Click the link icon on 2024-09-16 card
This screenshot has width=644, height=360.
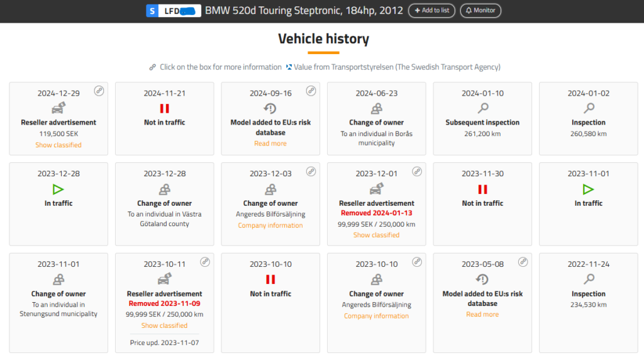311,91
